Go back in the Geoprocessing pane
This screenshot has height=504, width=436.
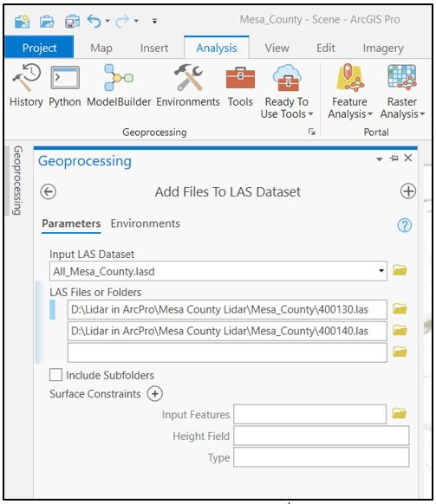point(49,192)
